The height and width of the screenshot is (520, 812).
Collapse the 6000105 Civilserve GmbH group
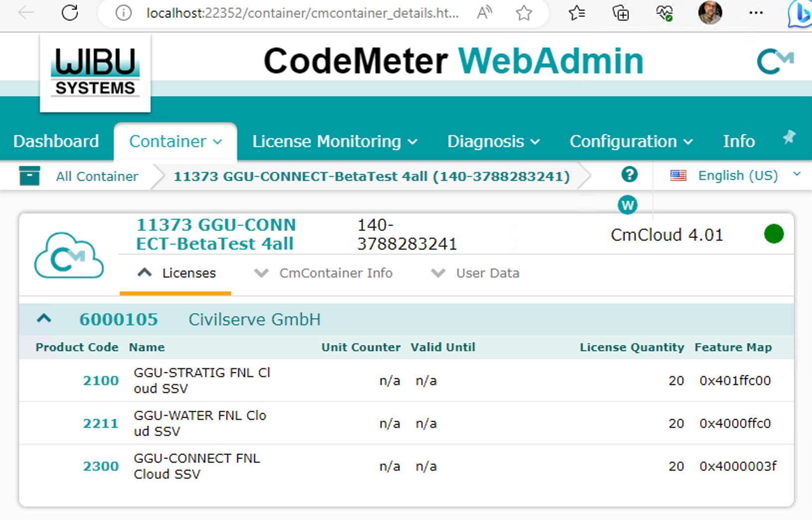click(44, 319)
